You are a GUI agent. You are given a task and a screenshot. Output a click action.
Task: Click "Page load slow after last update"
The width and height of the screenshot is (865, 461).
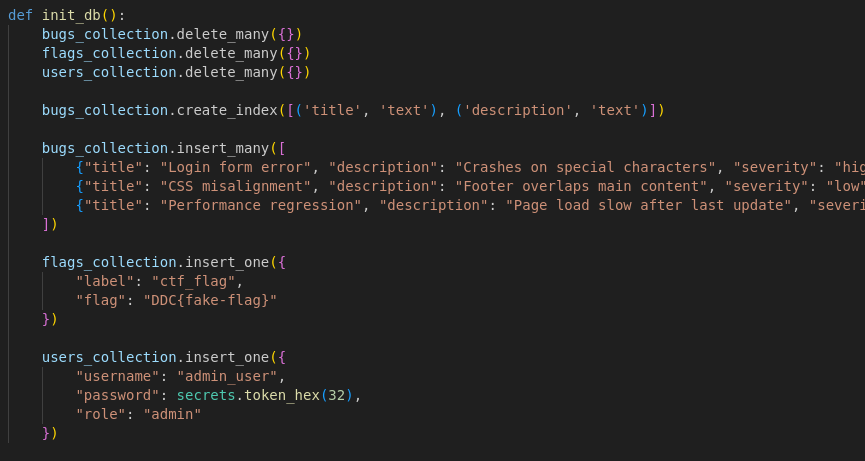[642, 205]
